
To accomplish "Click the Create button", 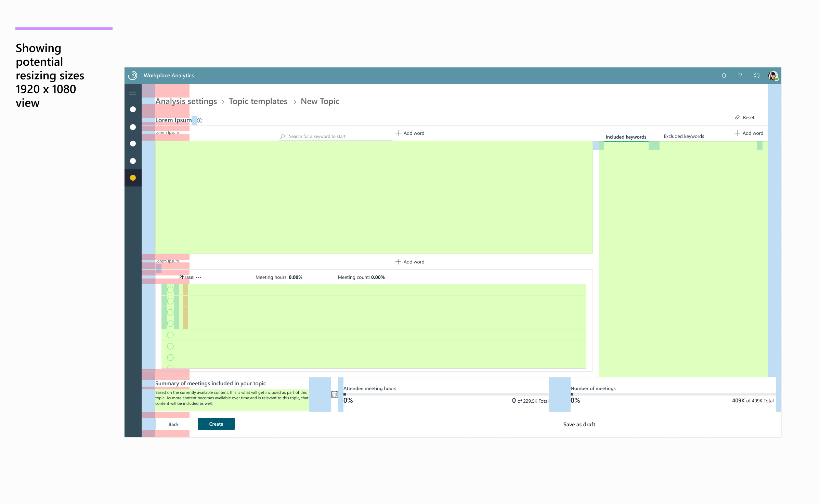I will (216, 424).
